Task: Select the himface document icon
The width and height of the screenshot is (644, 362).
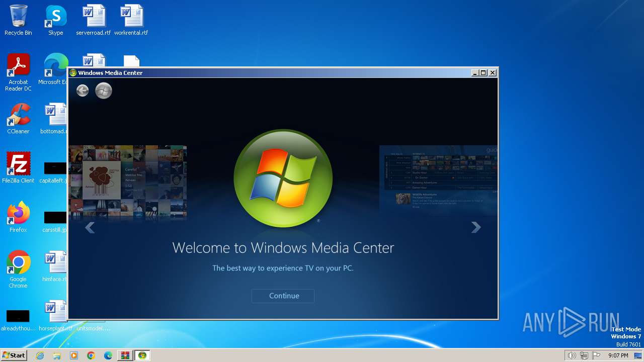Action: pyautogui.click(x=55, y=266)
